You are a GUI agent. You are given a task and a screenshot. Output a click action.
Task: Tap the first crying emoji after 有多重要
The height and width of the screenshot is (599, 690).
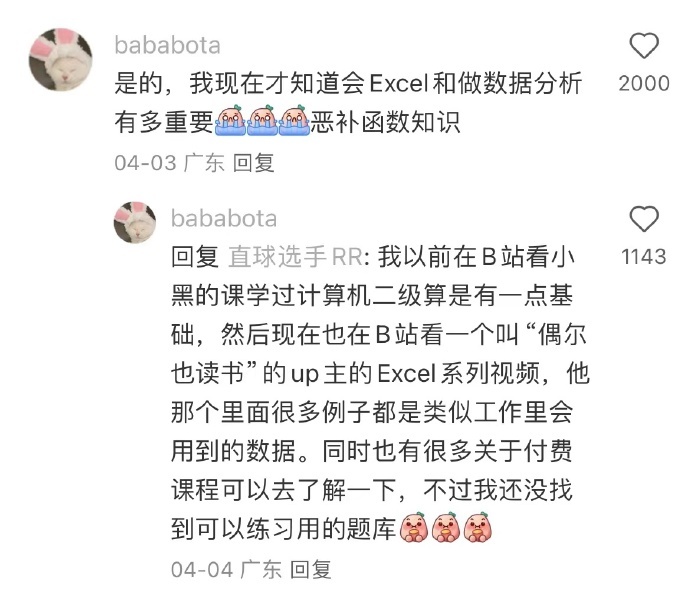pos(230,120)
